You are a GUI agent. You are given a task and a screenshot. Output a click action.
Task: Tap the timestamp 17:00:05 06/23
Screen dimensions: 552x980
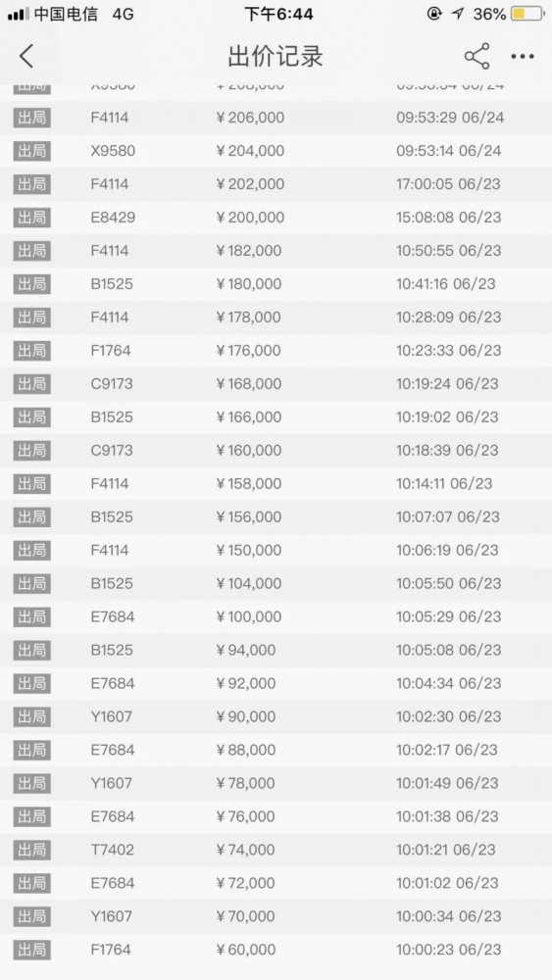pos(449,184)
